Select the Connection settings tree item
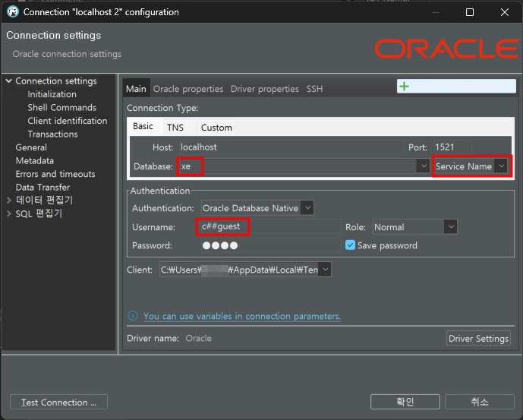523x420 pixels. [x=56, y=81]
